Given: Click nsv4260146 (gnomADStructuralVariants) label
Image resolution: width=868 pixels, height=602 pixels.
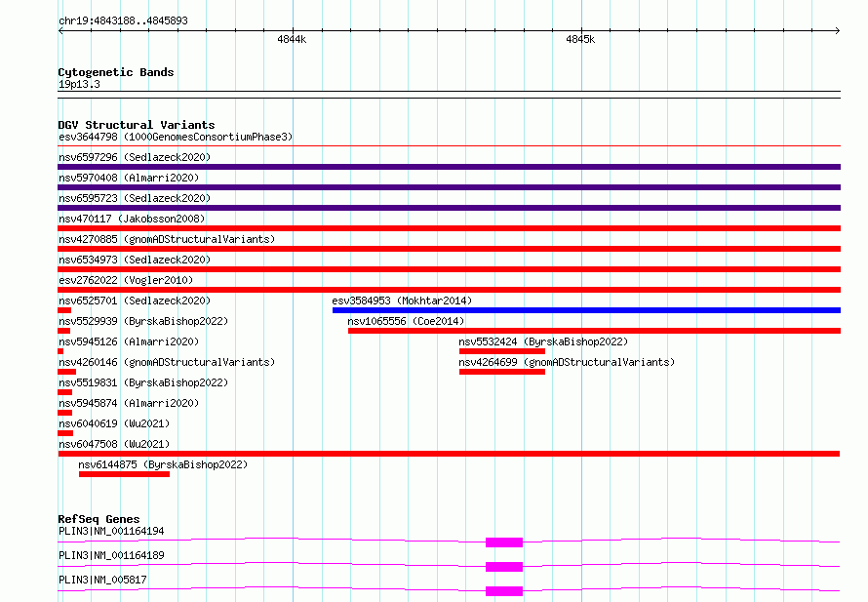Looking at the screenshot, I should pyautogui.click(x=167, y=362).
